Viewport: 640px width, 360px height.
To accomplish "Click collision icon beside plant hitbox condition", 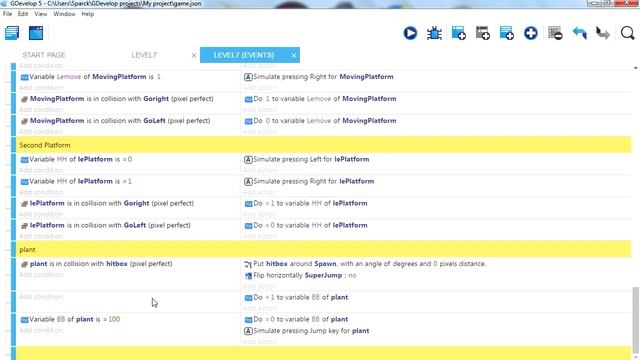I will pos(24,264).
